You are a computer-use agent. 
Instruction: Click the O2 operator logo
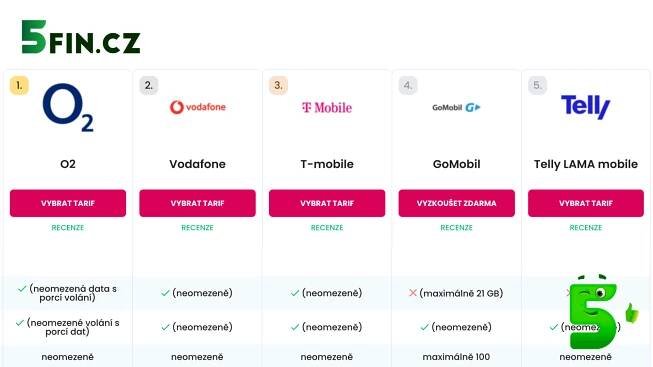click(68, 107)
